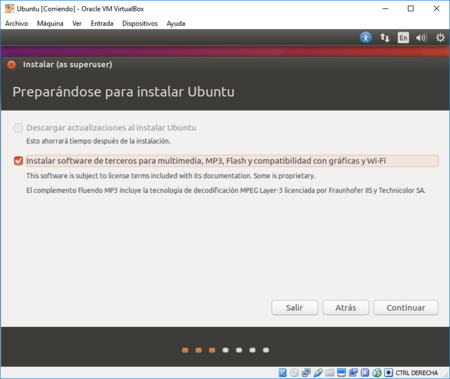Click Continuar to proceed with installation
The height and width of the screenshot is (379, 450).
(x=406, y=308)
